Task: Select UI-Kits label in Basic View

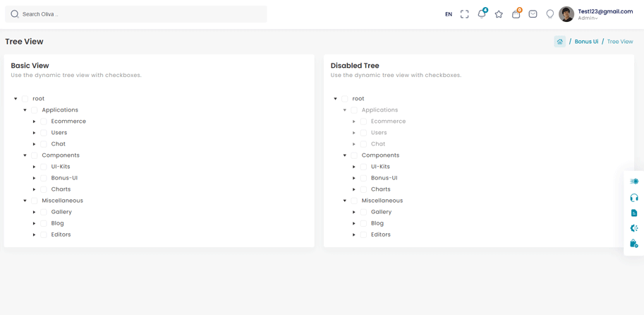Action: click(x=61, y=167)
